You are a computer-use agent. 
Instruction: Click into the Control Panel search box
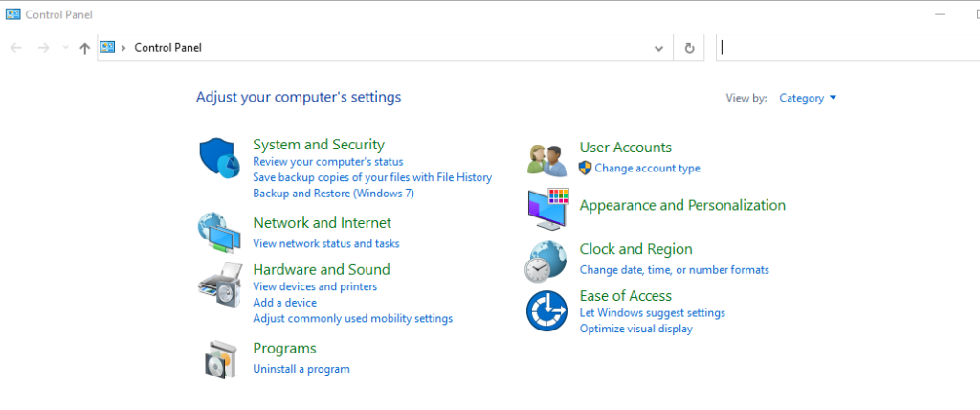coord(848,48)
